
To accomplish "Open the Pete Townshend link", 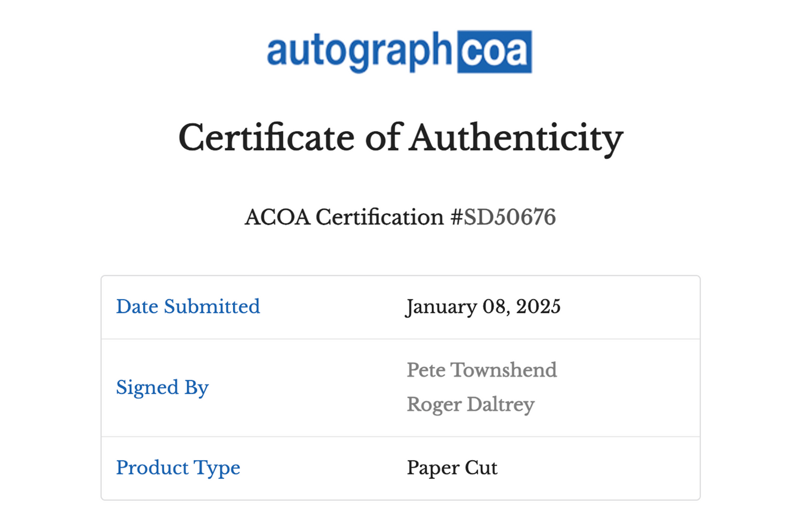I will tap(482, 370).
